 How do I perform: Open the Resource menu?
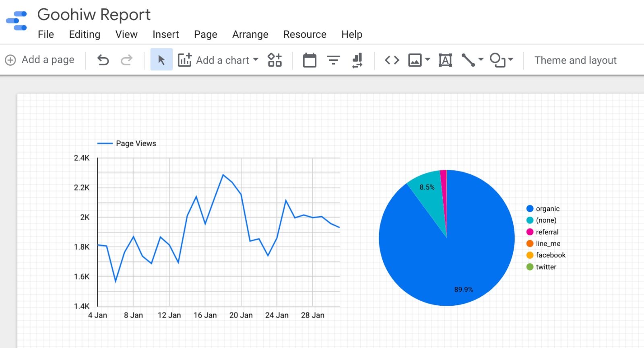point(305,35)
